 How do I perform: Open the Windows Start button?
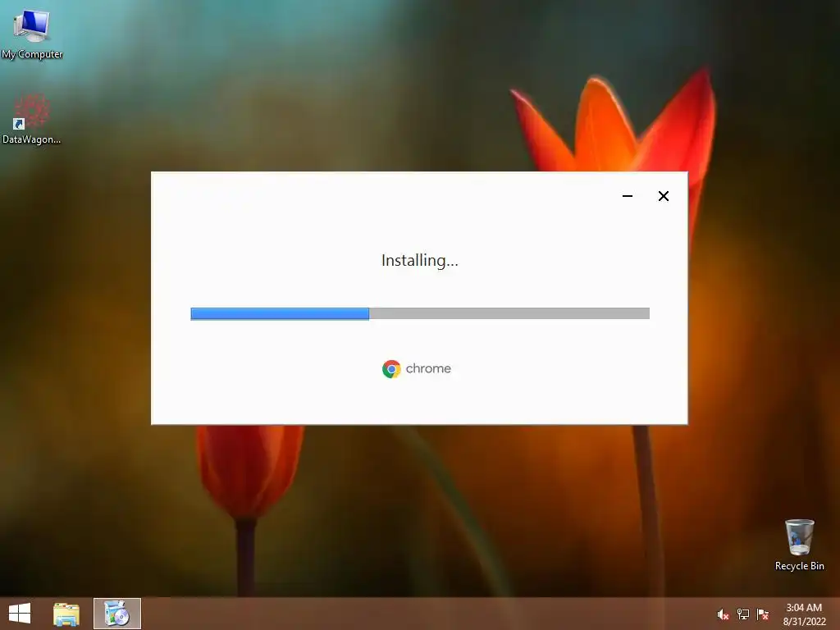coord(20,614)
